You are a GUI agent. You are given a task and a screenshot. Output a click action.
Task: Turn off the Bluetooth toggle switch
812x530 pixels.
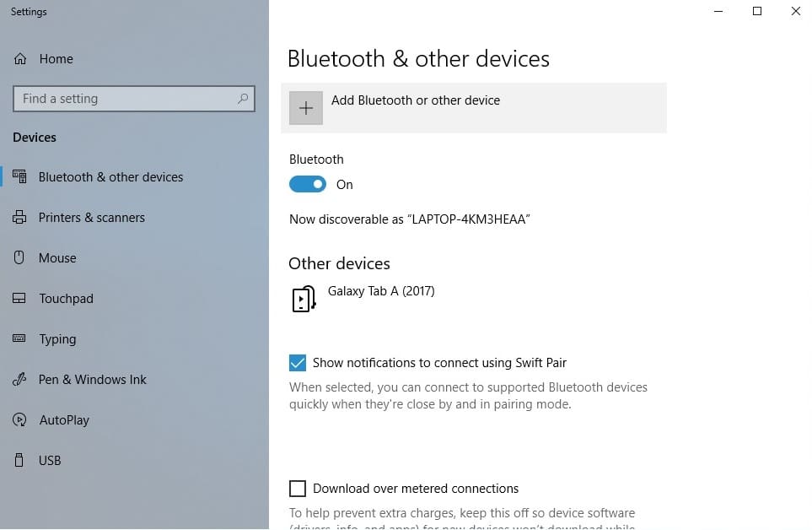(308, 185)
